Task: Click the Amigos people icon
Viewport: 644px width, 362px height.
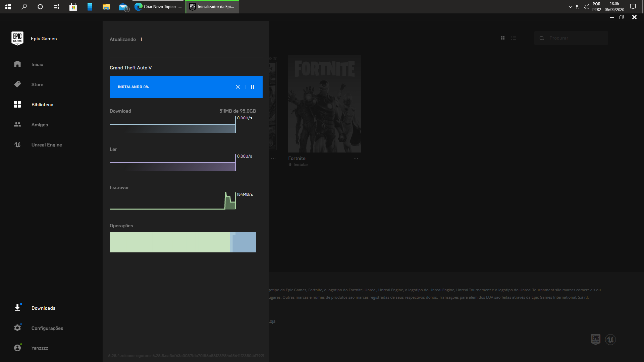Action: pyautogui.click(x=17, y=124)
